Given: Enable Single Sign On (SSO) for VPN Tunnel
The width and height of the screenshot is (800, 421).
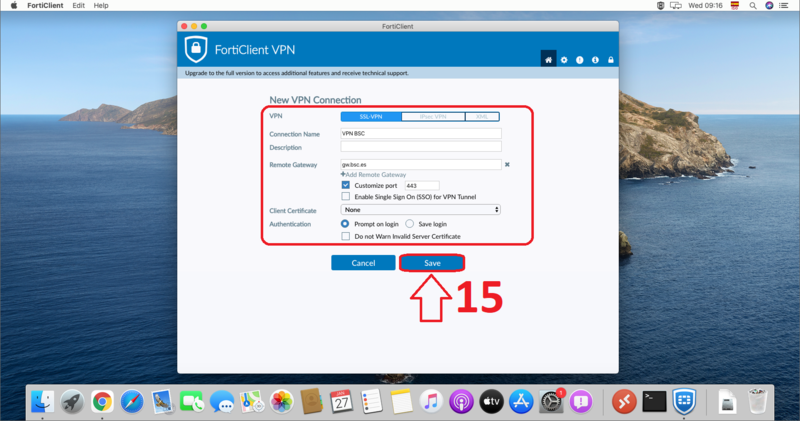Looking at the screenshot, I should pos(346,197).
